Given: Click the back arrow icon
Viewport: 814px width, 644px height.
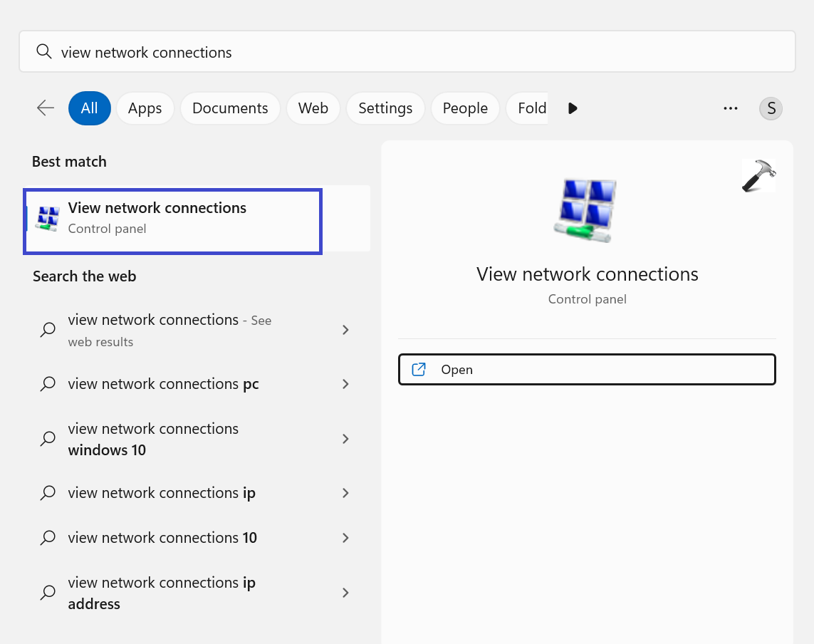Looking at the screenshot, I should [x=46, y=108].
